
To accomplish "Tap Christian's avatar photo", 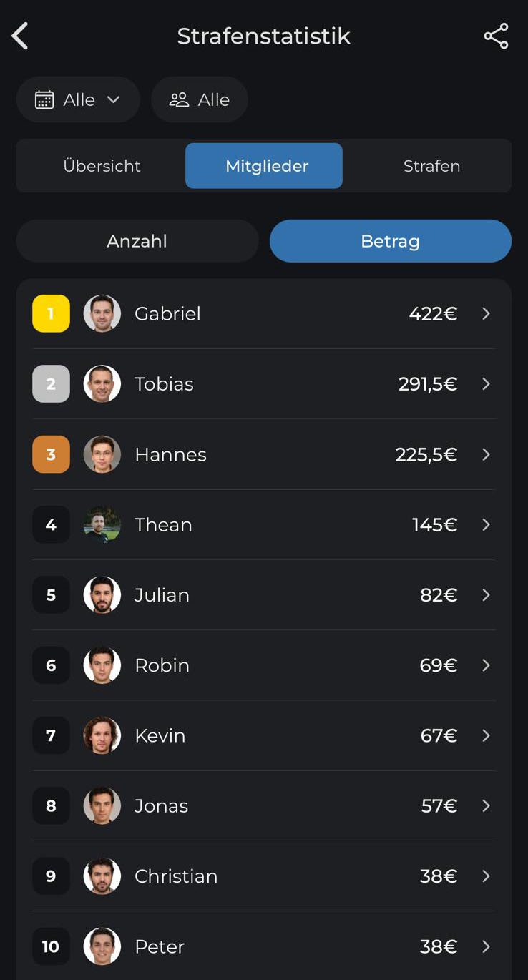I will (x=102, y=876).
